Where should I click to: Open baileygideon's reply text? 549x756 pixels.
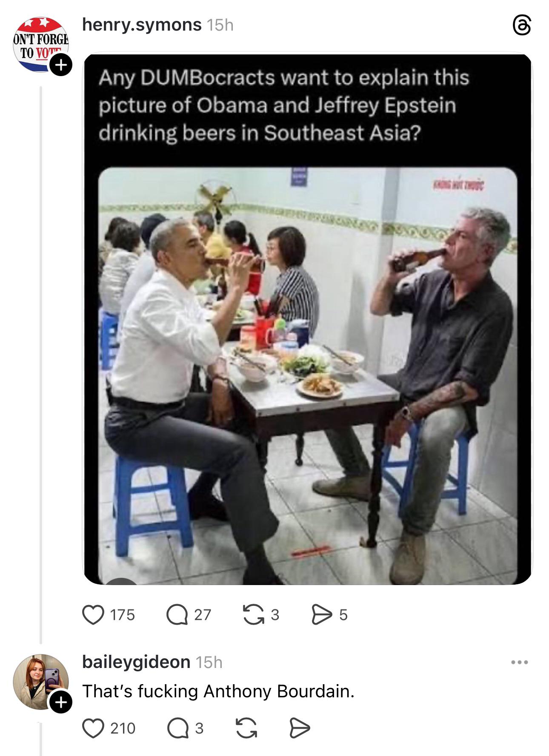(x=218, y=691)
